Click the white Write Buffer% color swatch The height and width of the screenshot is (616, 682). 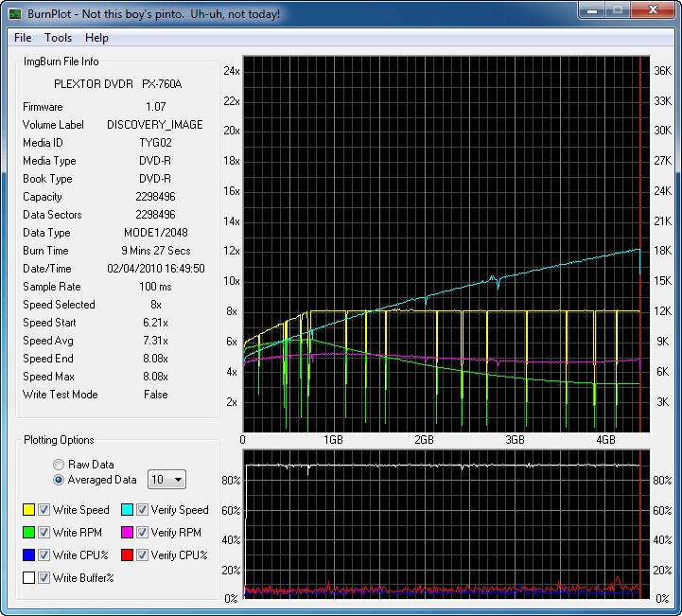28,578
